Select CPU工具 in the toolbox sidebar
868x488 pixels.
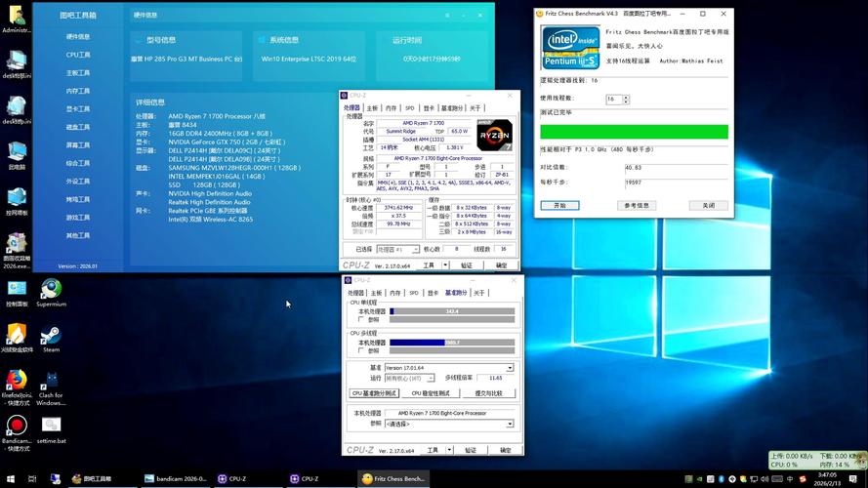point(78,55)
